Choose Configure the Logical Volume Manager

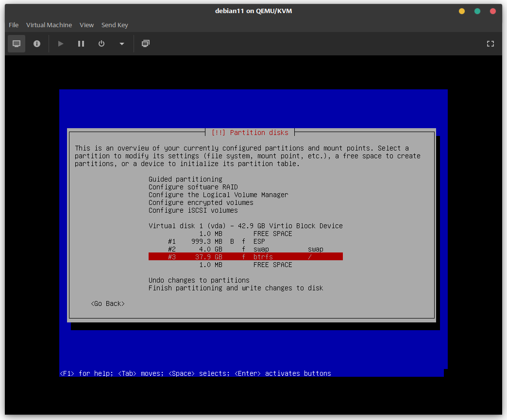click(x=218, y=195)
